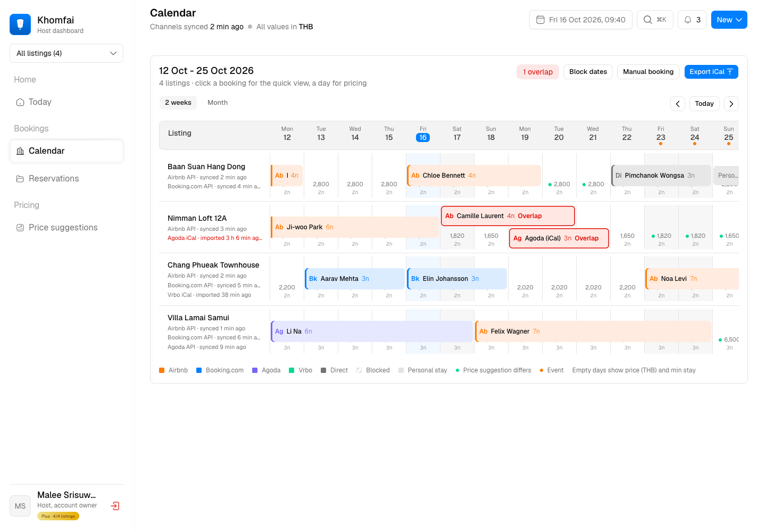Viewport: 766px width, 532px height.
Task: Open the All listings (4) dropdown
Action: (66, 53)
